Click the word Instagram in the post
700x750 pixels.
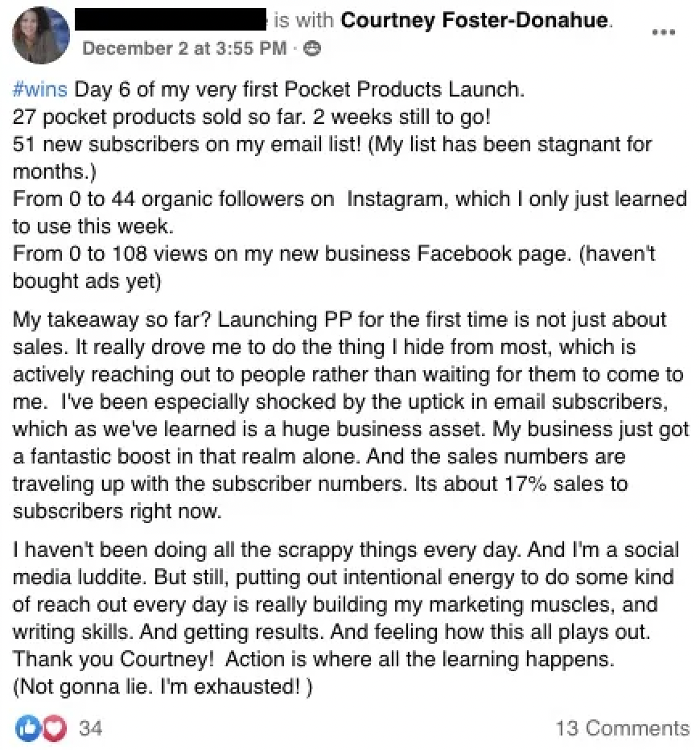(395, 200)
